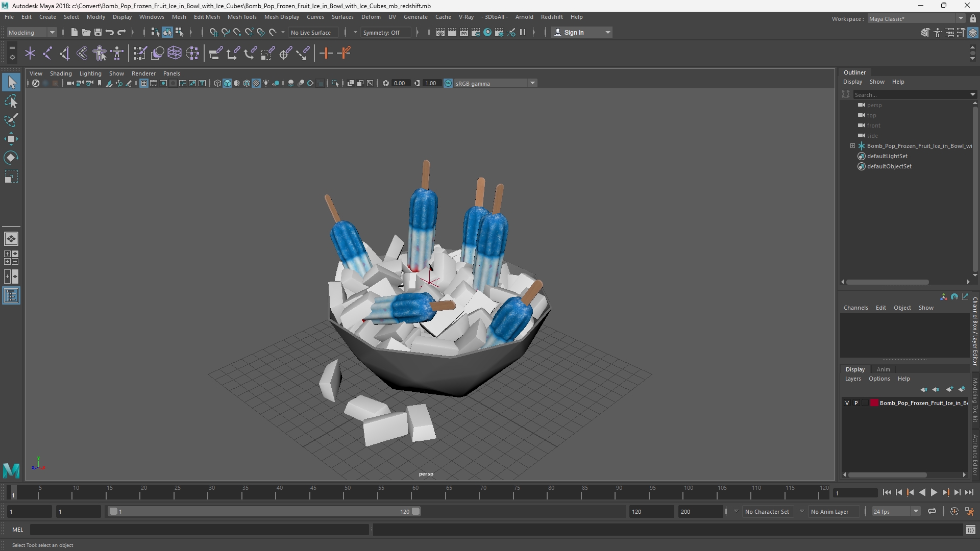The width and height of the screenshot is (980, 551).
Task: Click the Open Scene folder icon
Action: click(x=86, y=32)
